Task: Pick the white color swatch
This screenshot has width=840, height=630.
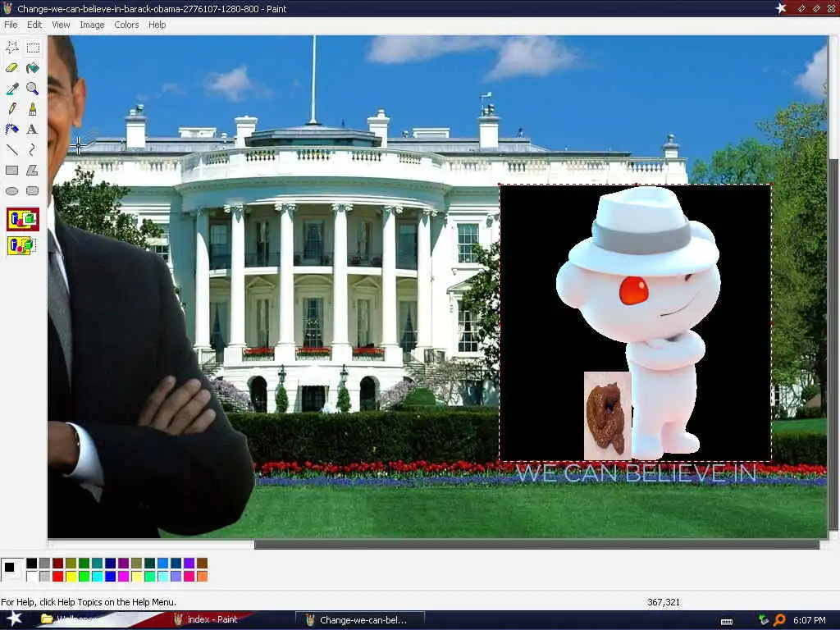Action: (x=32, y=577)
